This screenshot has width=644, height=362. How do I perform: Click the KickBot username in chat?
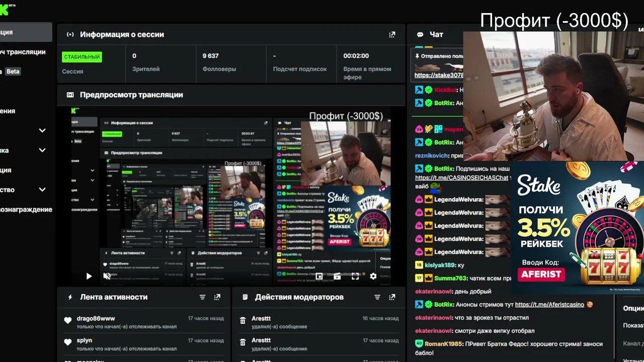(x=446, y=90)
